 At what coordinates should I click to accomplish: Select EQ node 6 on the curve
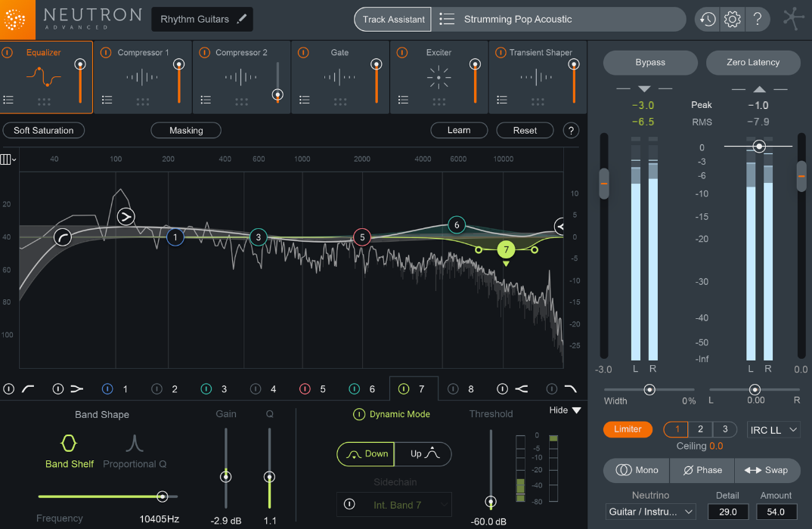[456, 224]
